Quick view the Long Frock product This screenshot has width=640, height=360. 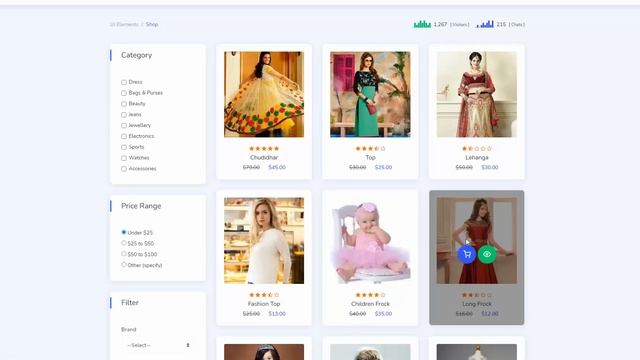pyautogui.click(x=487, y=254)
